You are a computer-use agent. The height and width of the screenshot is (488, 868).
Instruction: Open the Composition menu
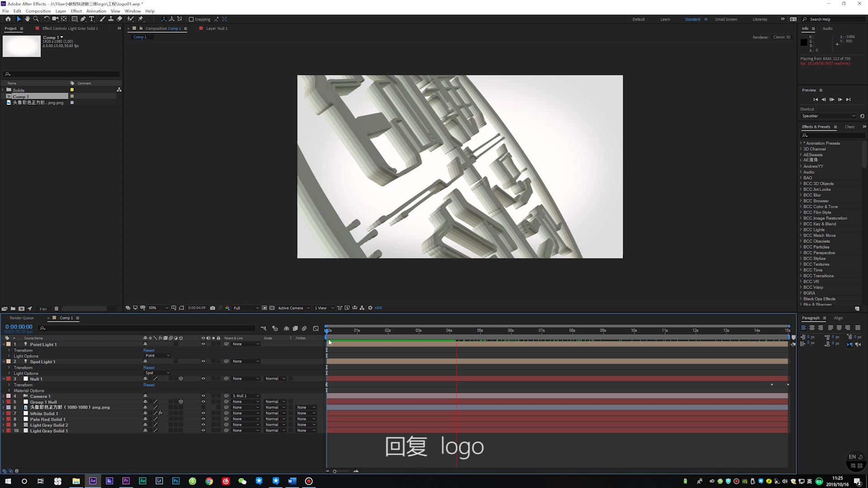[x=38, y=11]
